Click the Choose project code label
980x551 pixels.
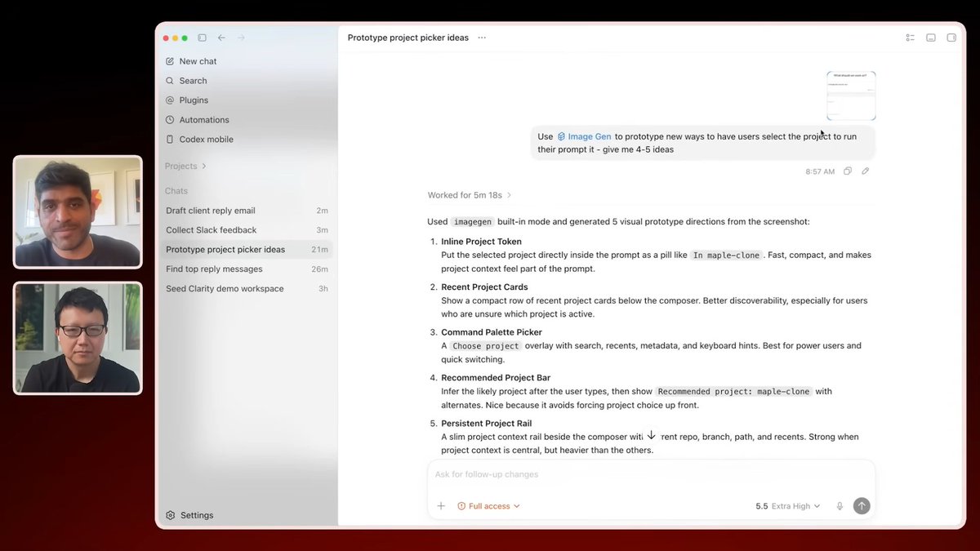[x=485, y=346]
